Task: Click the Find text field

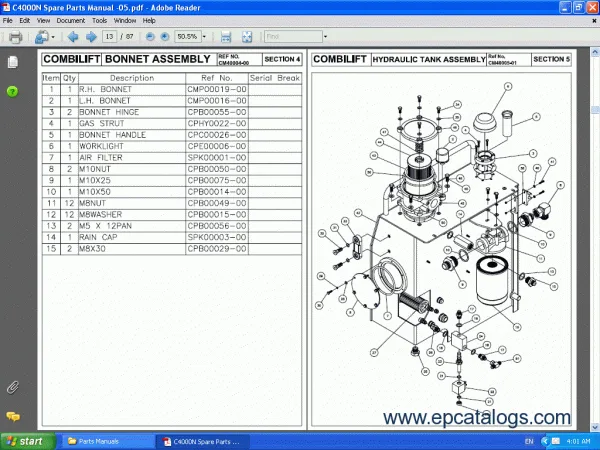Action: [293, 37]
